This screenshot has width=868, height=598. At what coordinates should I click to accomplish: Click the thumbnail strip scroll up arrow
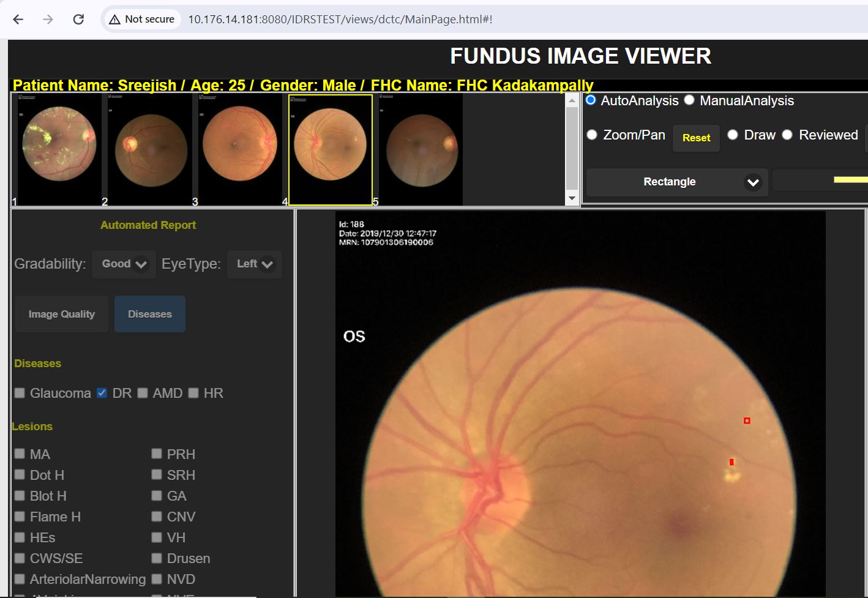(x=572, y=100)
